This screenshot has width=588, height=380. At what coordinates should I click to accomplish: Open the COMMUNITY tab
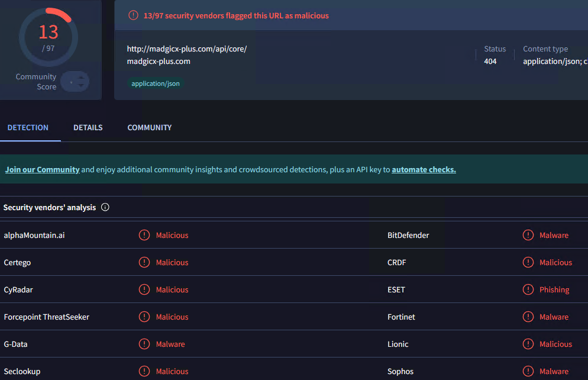pos(150,127)
